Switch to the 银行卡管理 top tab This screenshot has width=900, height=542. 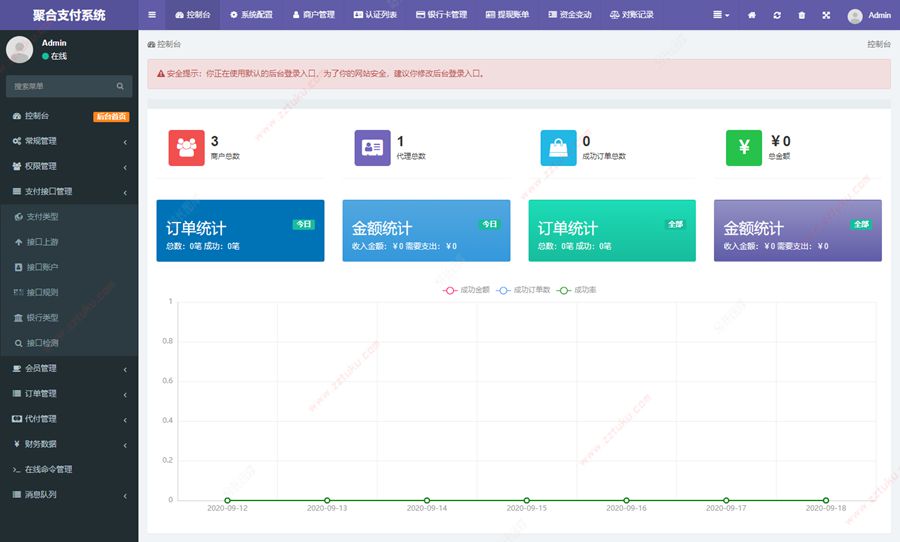[x=441, y=15]
